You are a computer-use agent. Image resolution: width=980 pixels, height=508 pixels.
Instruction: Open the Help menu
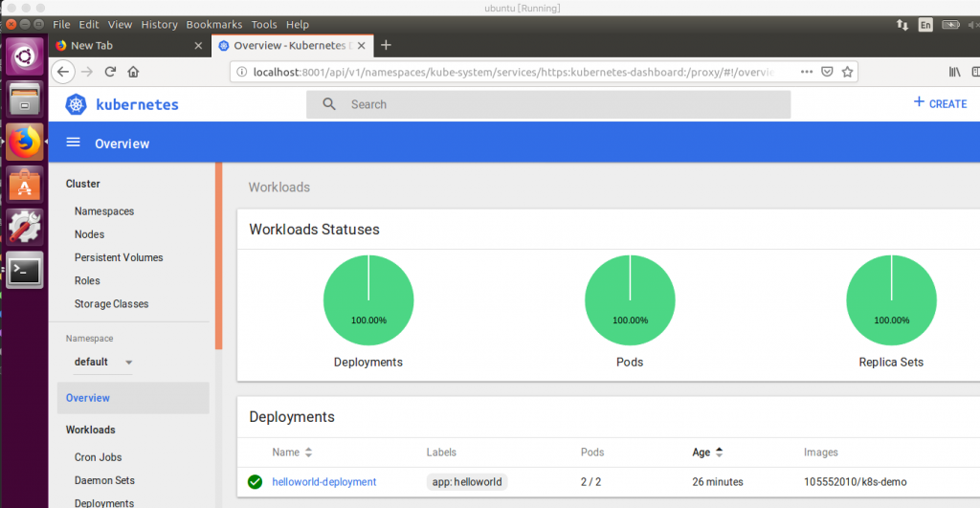[x=298, y=24]
